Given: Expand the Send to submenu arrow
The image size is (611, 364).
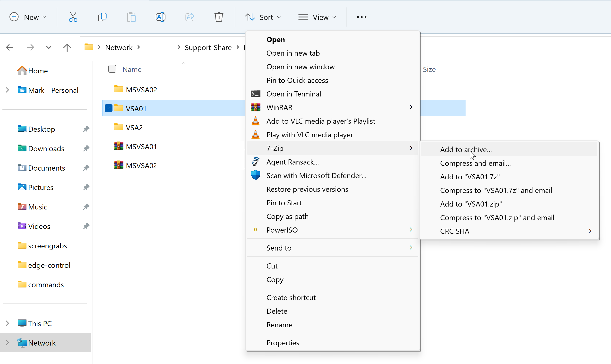Looking at the screenshot, I should 411,248.
